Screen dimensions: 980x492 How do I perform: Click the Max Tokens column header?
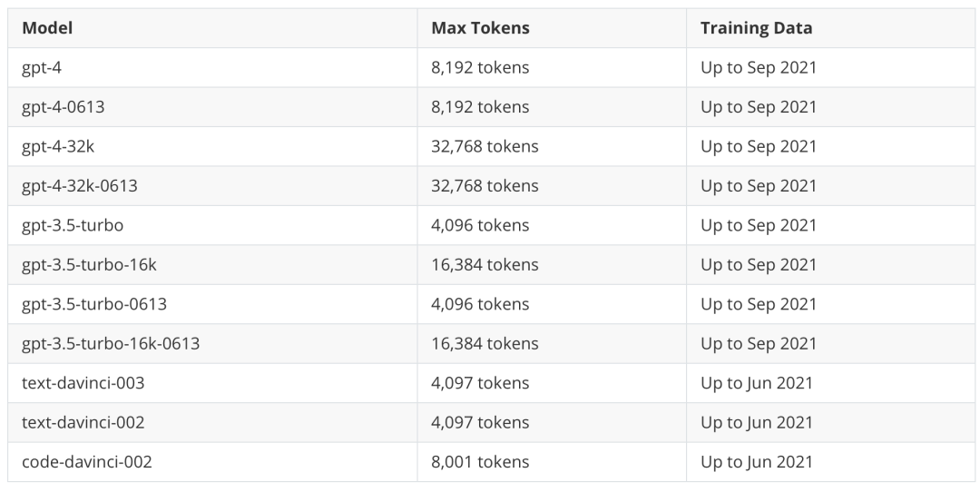click(480, 28)
